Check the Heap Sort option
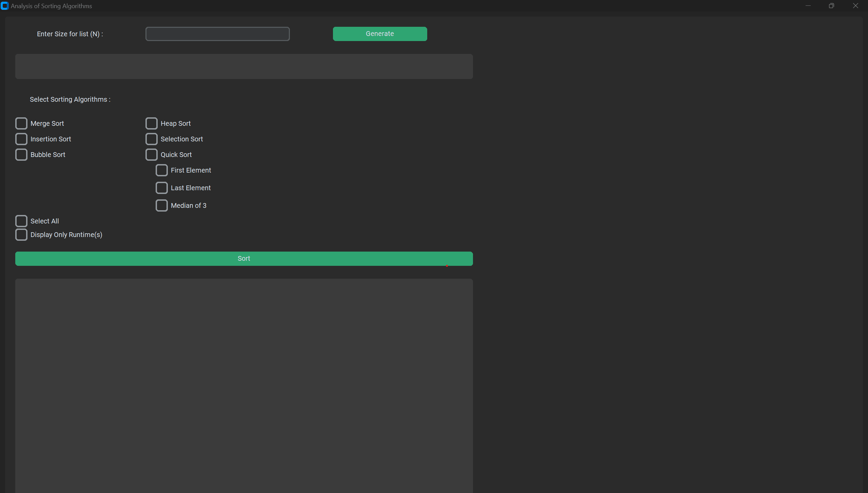868x493 pixels. pos(152,123)
